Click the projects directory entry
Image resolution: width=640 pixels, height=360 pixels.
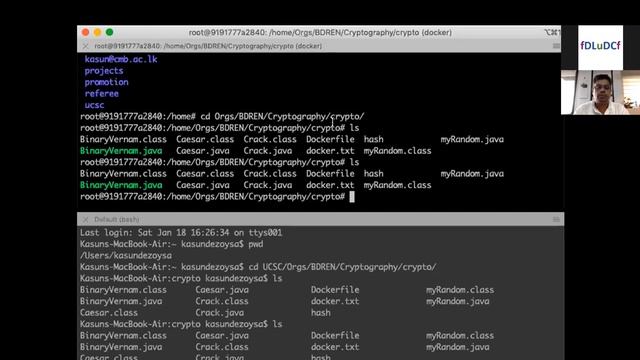(104, 71)
